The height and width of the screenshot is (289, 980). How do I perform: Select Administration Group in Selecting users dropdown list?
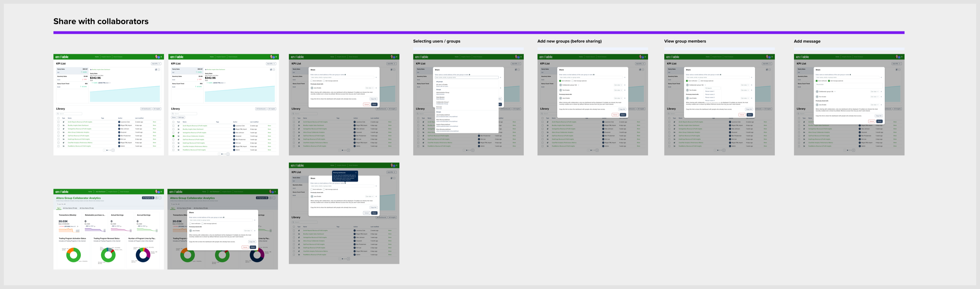point(443,93)
